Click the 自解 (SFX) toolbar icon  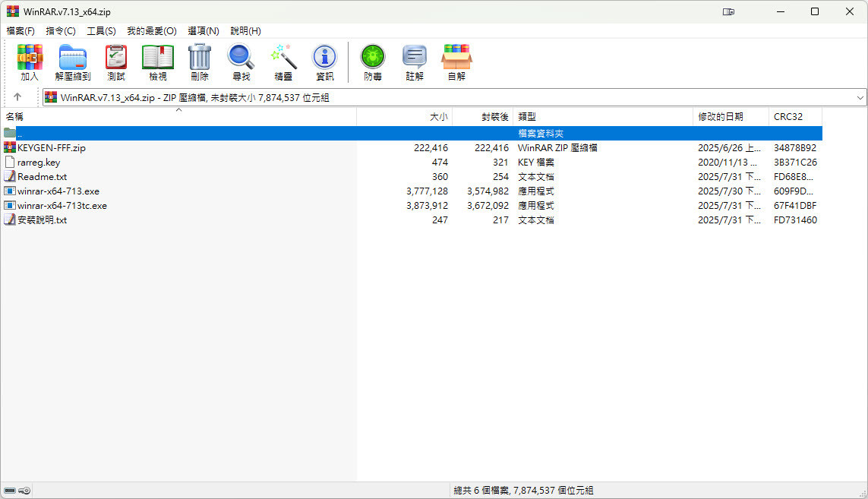click(x=456, y=62)
